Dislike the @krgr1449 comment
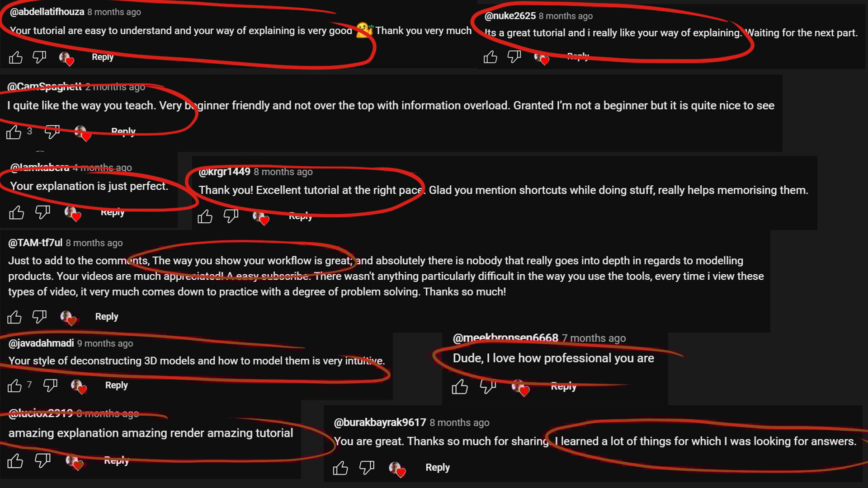The height and width of the screenshot is (488, 868). [x=231, y=216]
